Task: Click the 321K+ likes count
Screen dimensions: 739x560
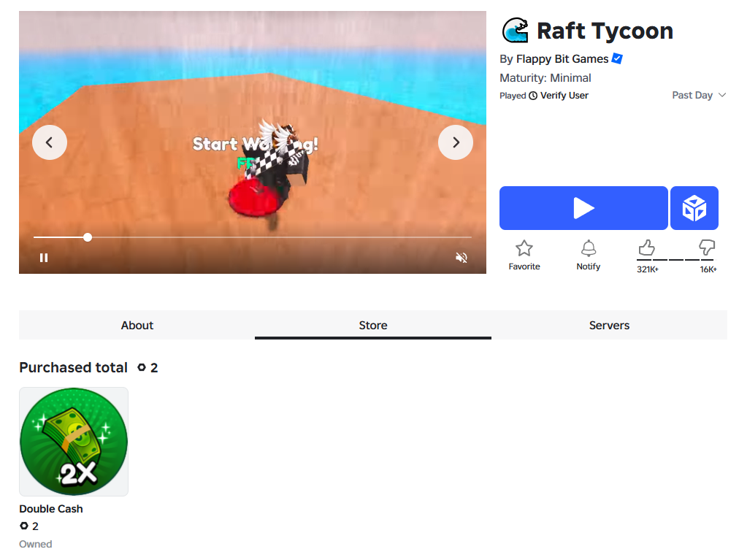Action: 648,269
